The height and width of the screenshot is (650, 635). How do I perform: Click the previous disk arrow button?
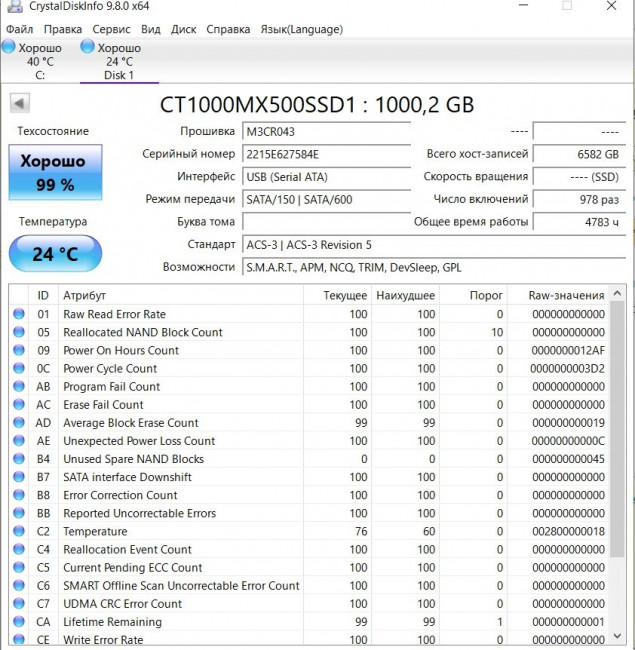[x=19, y=103]
